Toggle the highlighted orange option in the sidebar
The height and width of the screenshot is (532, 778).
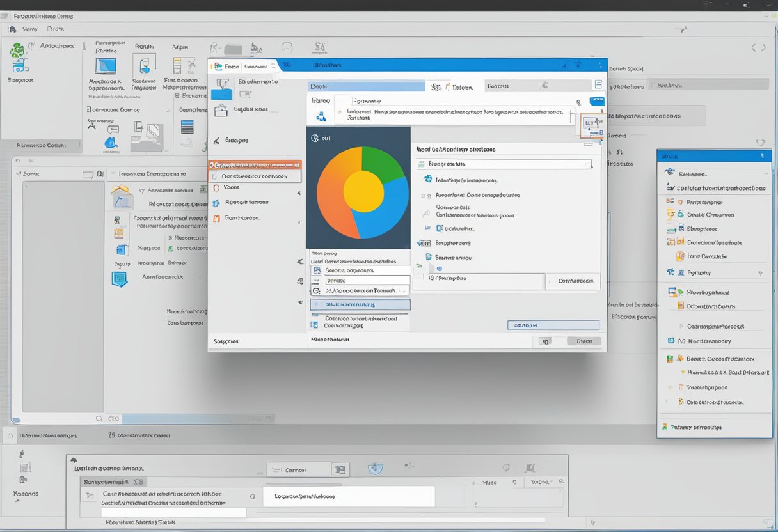[255, 165]
